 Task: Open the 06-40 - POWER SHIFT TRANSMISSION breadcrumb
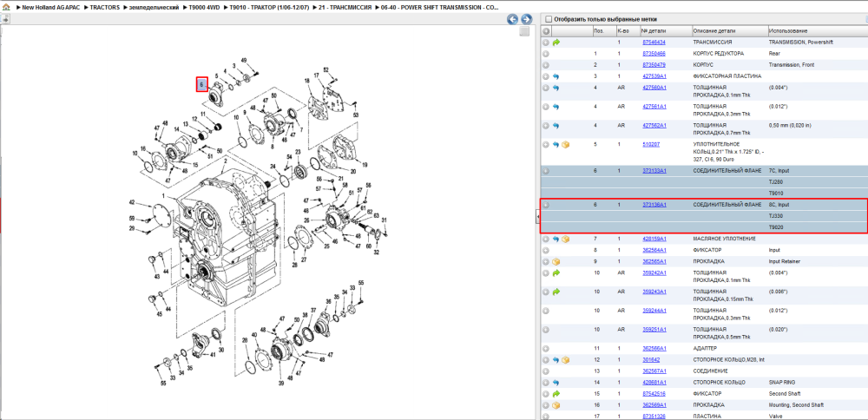tap(439, 9)
